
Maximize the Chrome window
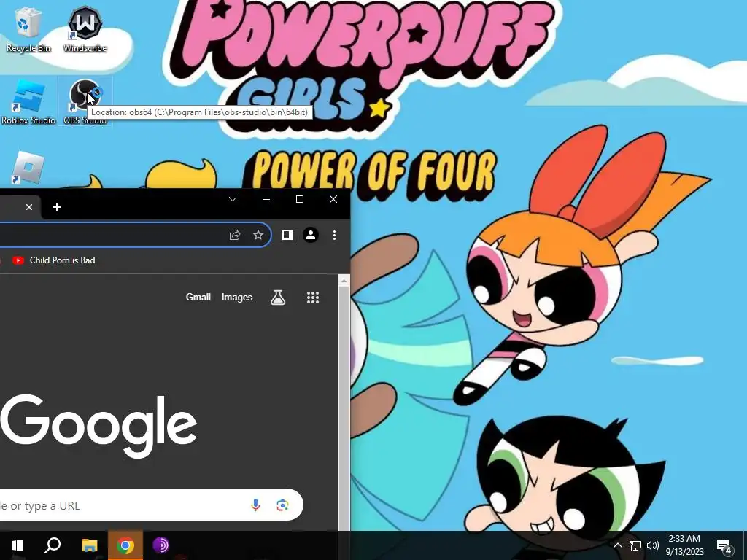300,199
